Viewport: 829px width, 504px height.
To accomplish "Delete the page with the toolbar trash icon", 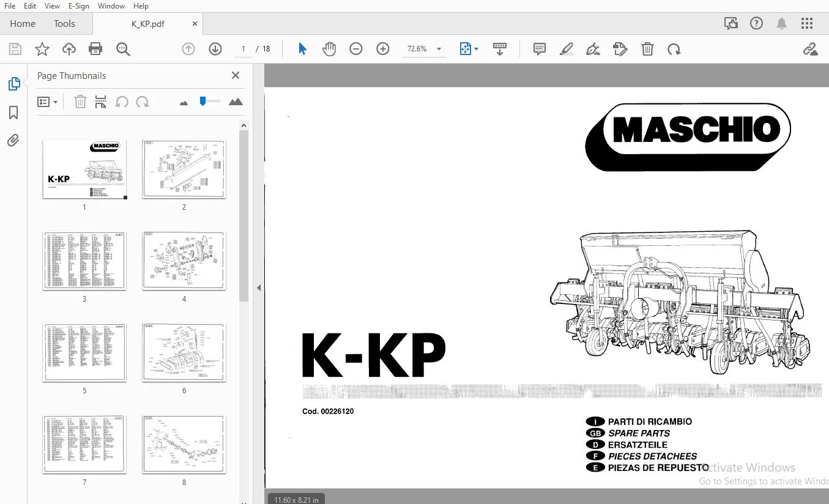I will coord(647,49).
